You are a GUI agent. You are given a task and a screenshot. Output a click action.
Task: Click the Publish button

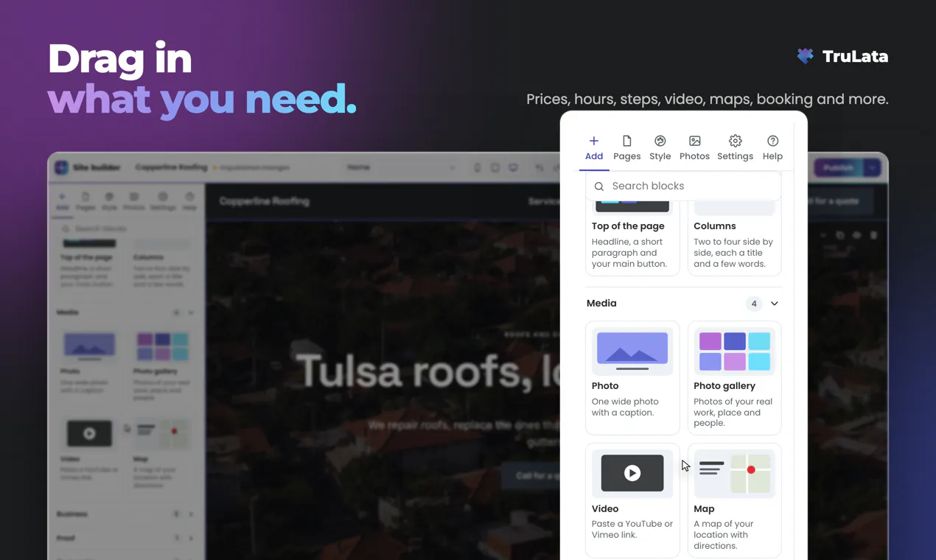tap(838, 167)
